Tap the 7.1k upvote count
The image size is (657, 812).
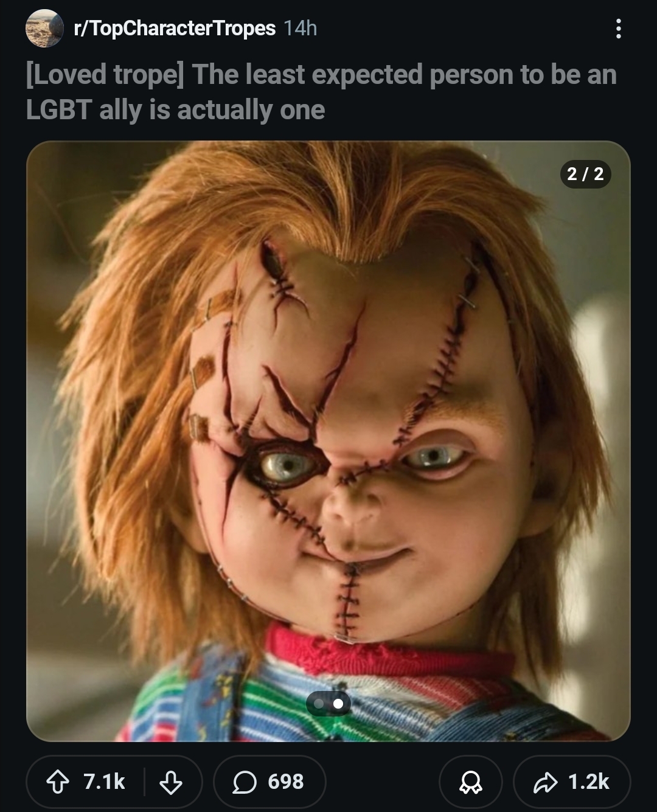pos(104,782)
